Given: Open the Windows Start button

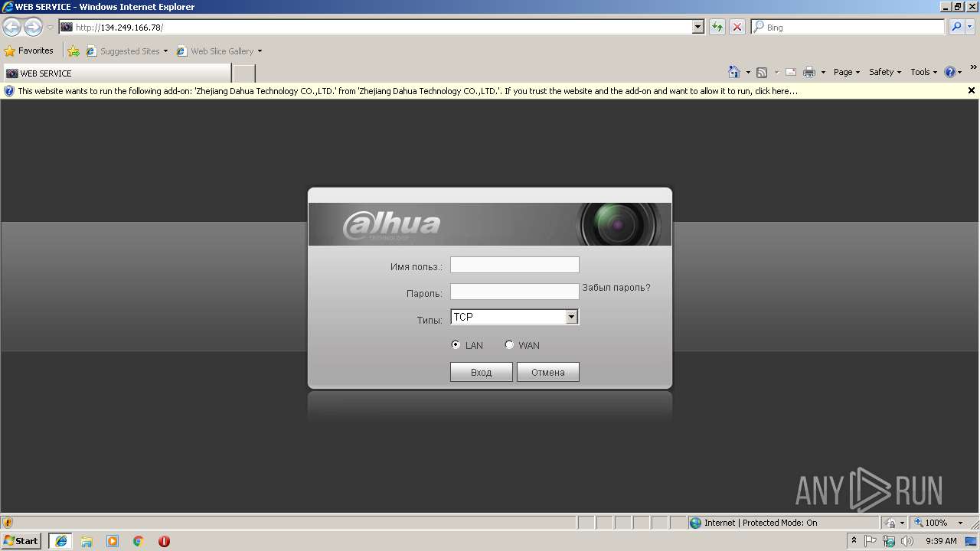Looking at the screenshot, I should coord(21,540).
